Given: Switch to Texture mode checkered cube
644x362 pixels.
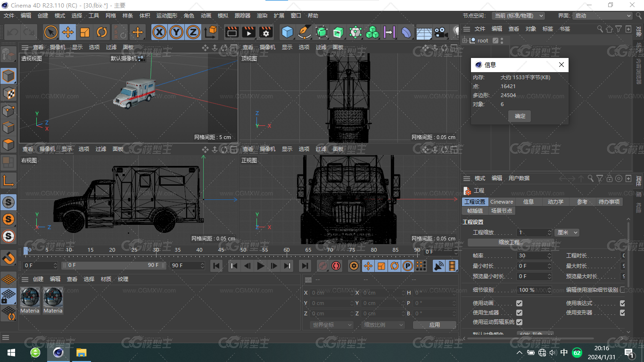Looking at the screenshot, I should [8, 93].
